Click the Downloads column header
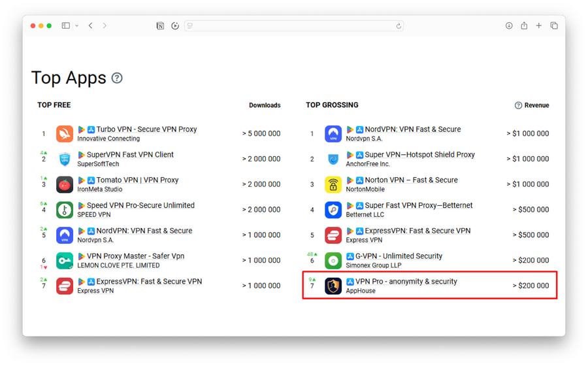This screenshot has height=366, width=588. (x=265, y=105)
